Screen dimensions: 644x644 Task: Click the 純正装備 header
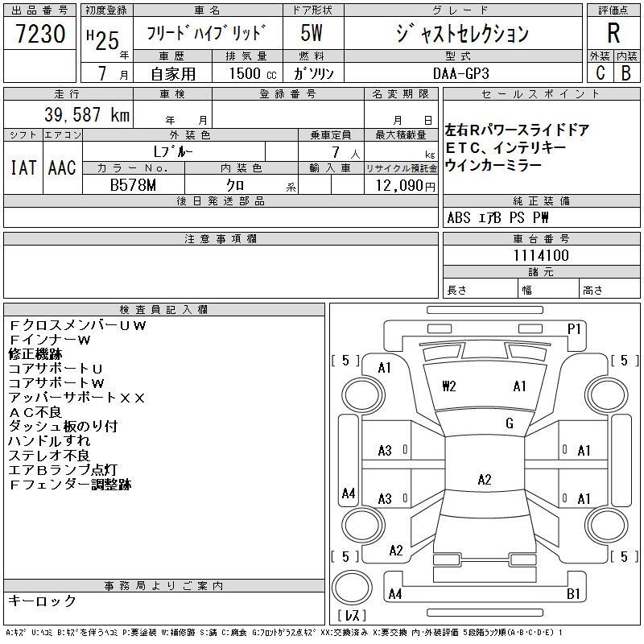pyautogui.click(x=541, y=200)
